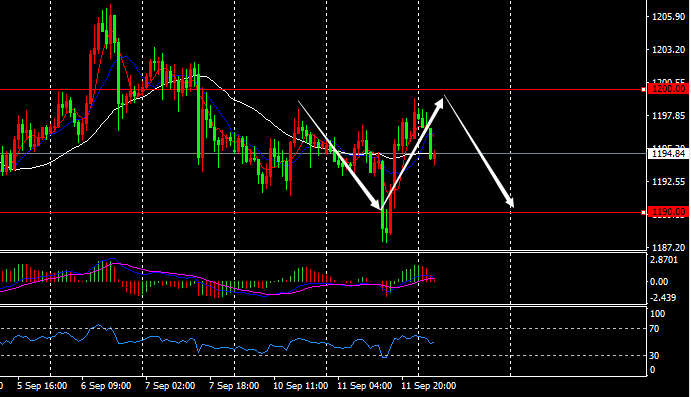
Task: Click the RSI overbought level label 70
Action: click(654, 329)
